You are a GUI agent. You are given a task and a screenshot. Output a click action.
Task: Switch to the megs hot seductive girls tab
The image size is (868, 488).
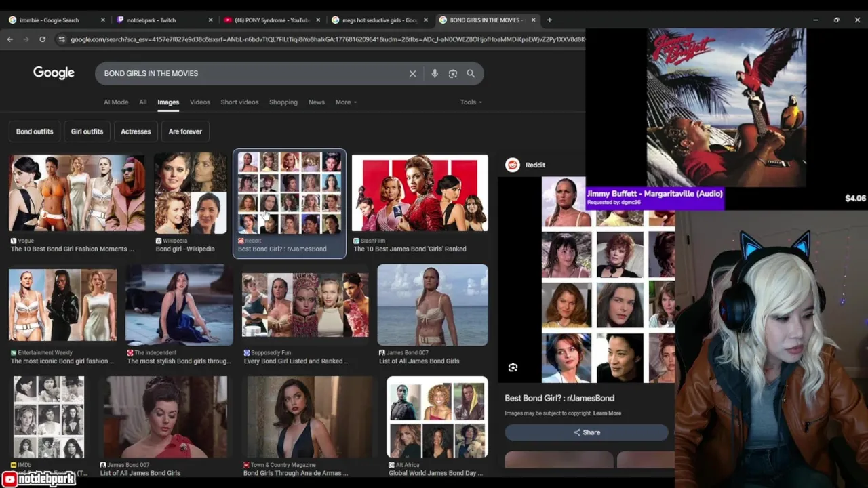click(380, 20)
